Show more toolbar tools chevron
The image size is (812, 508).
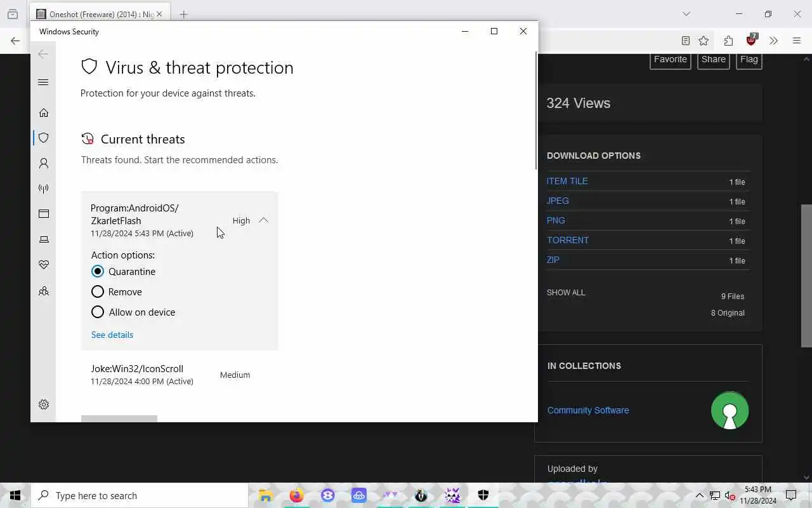pos(773,41)
